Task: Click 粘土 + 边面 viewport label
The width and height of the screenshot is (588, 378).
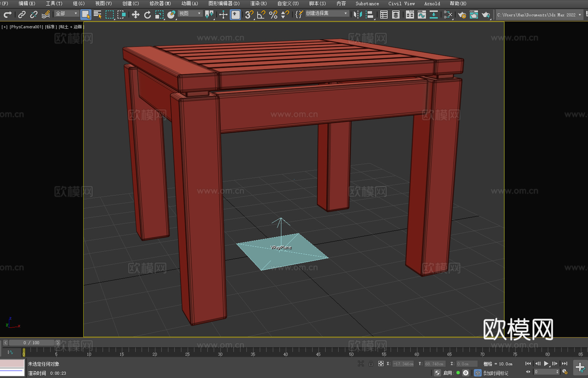Action: point(71,27)
